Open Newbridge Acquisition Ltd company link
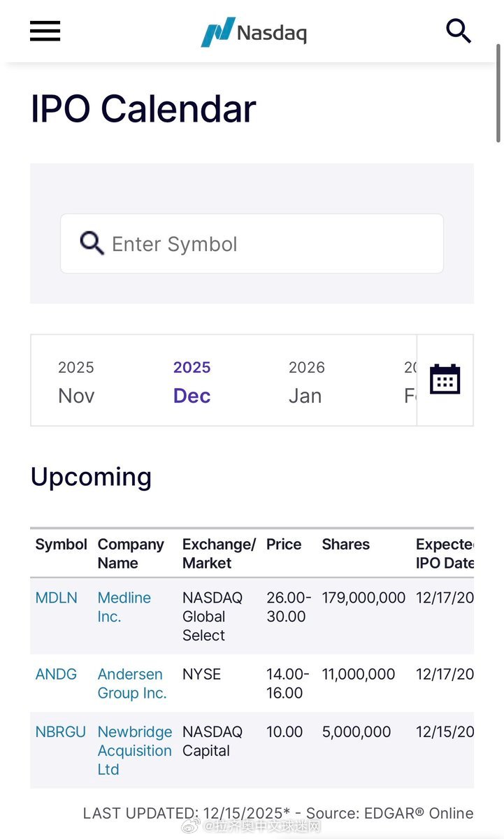 click(x=134, y=750)
